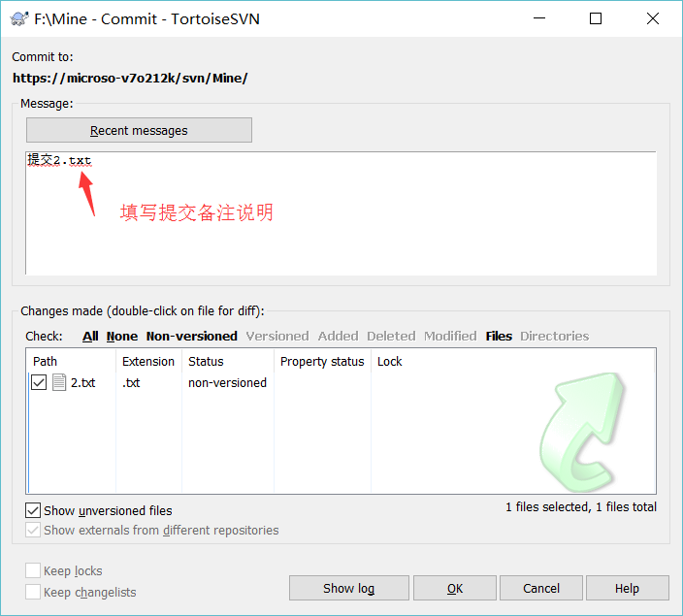Image resolution: width=683 pixels, height=616 pixels.
Task: Cancel the commit dialog
Action: pyautogui.click(x=541, y=588)
